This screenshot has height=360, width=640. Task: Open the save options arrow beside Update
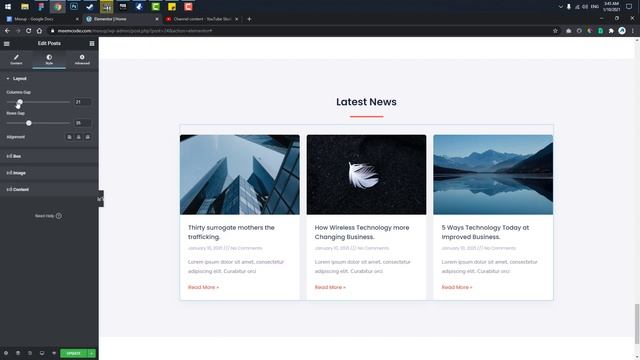pos(91,353)
